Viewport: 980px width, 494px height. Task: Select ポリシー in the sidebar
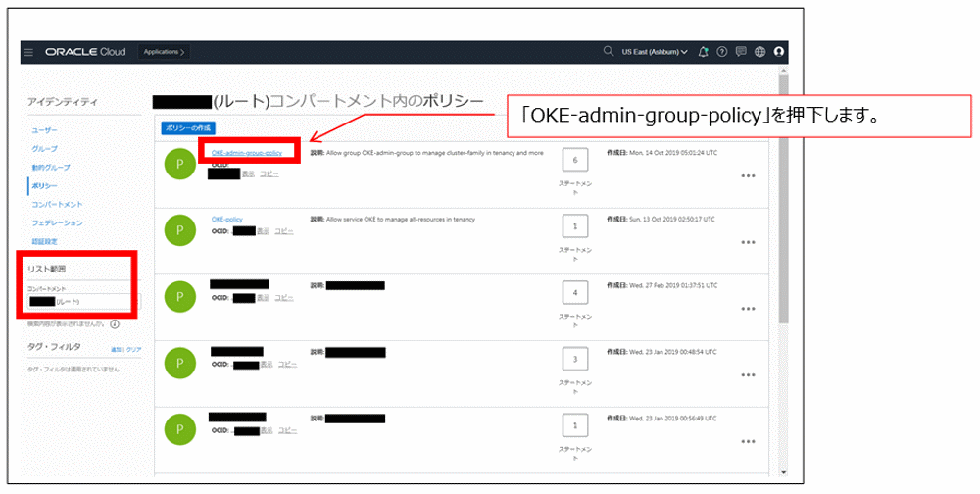44,185
